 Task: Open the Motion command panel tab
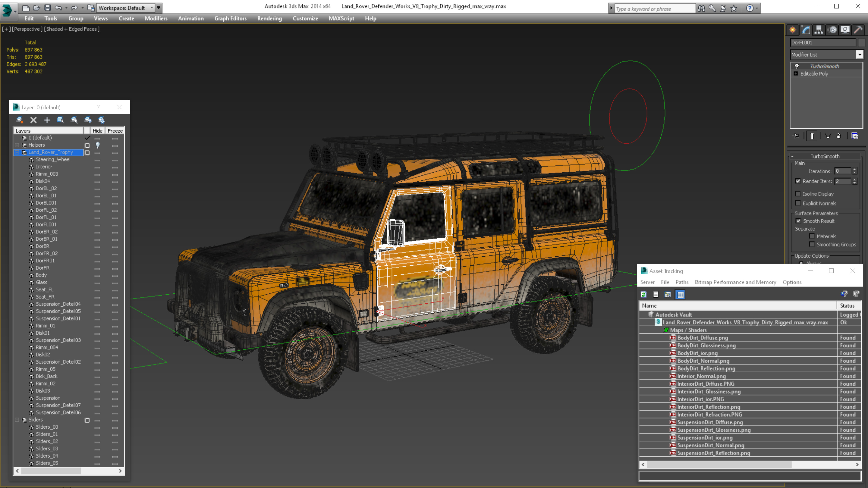coord(833,30)
